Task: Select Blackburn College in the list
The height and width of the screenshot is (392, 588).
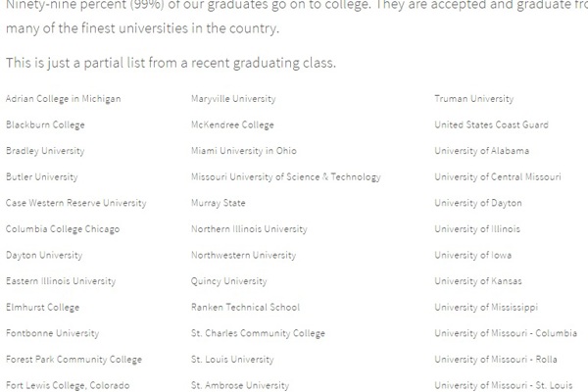Action: [x=45, y=125]
